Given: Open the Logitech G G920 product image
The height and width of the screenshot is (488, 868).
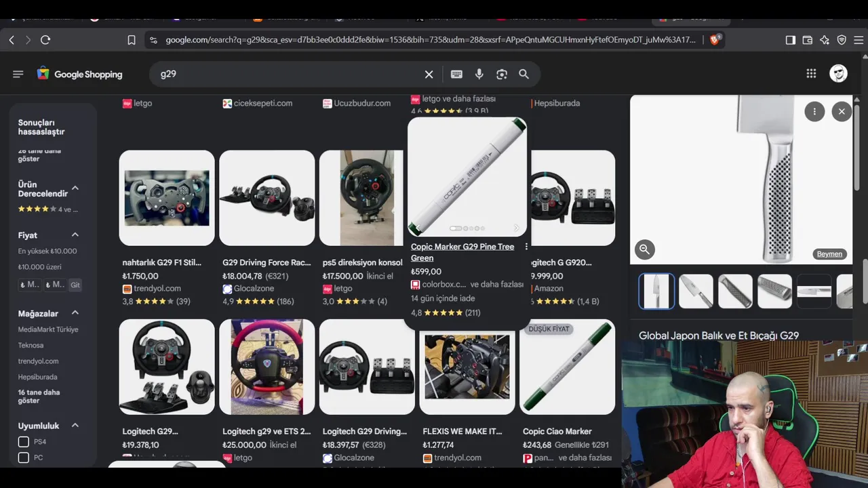Looking at the screenshot, I should 573,198.
